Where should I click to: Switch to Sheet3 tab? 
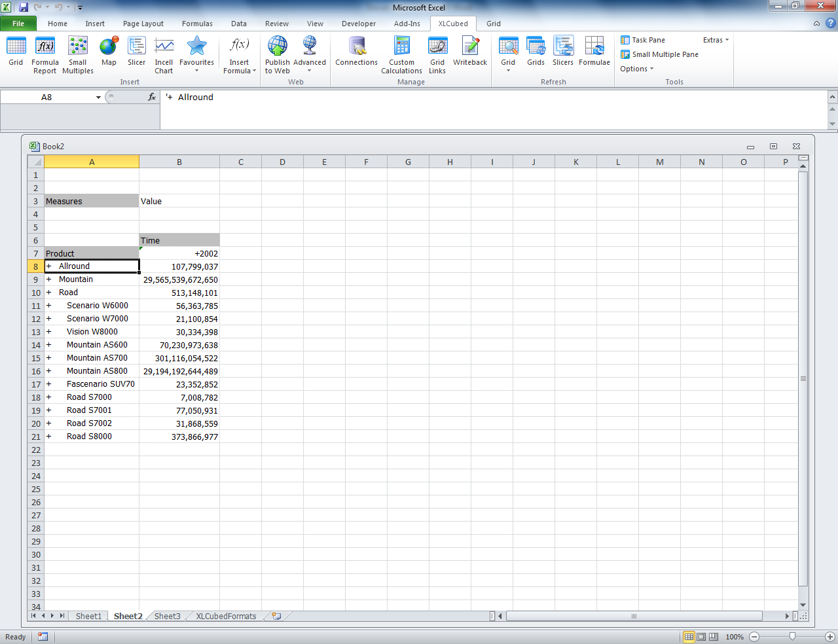[167, 616]
